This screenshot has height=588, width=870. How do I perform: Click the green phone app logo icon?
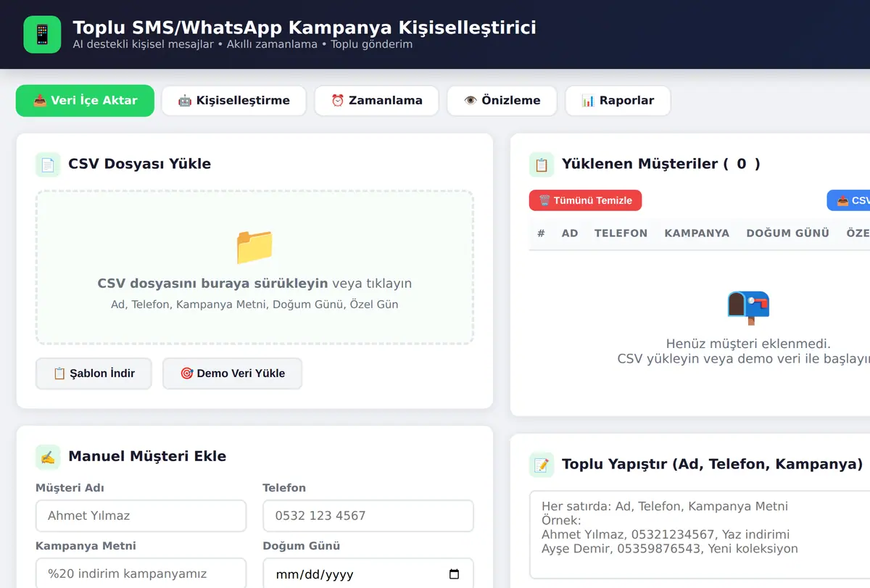coord(42,35)
